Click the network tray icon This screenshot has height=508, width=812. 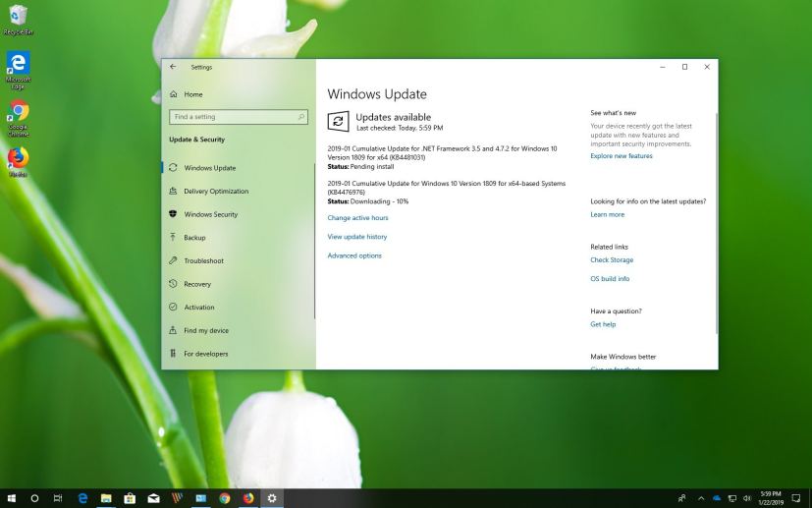[731, 498]
